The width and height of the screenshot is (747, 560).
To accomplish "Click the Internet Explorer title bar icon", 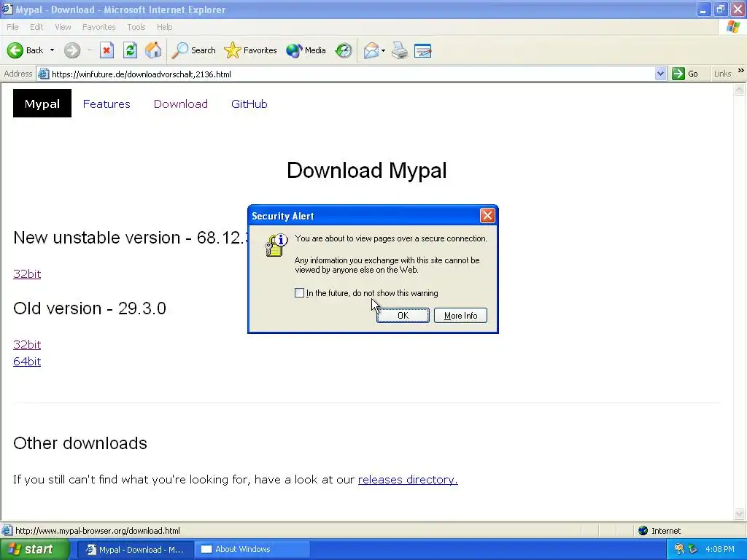I will pos(7,9).
